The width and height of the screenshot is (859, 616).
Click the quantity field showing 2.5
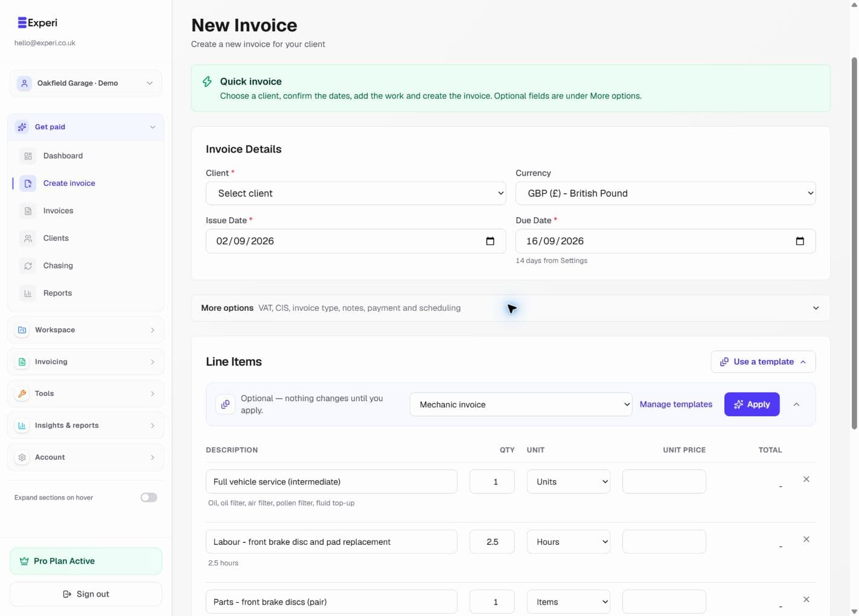[492, 542]
